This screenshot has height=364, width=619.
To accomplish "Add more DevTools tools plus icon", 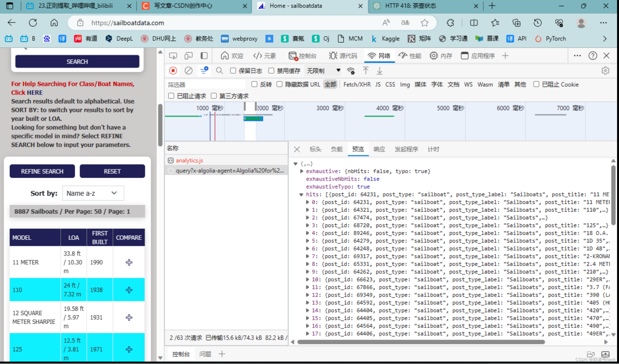I will [x=505, y=56].
